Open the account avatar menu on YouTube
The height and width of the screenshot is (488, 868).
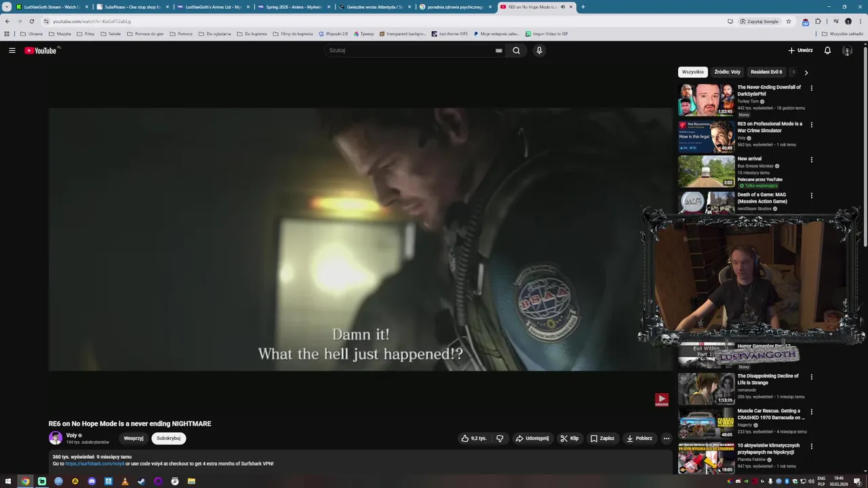847,50
